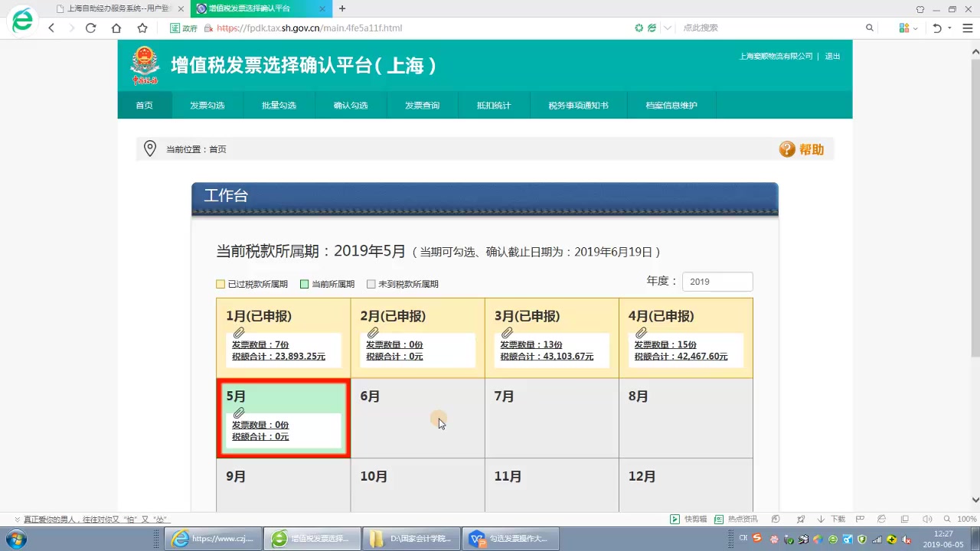Expand the address bar dropdown chevron
The height and width of the screenshot is (551, 980).
[666, 28]
